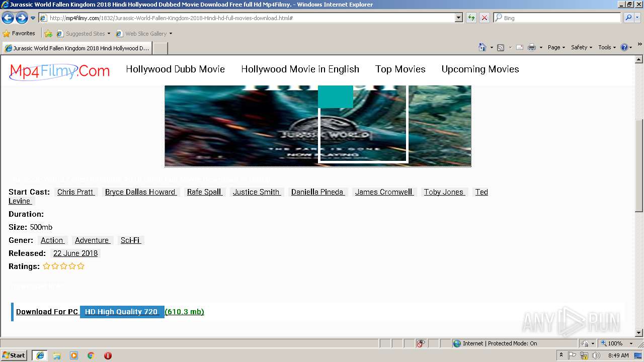Click popup blocker status bar icon
The width and height of the screenshot is (644, 362).
coord(421,343)
